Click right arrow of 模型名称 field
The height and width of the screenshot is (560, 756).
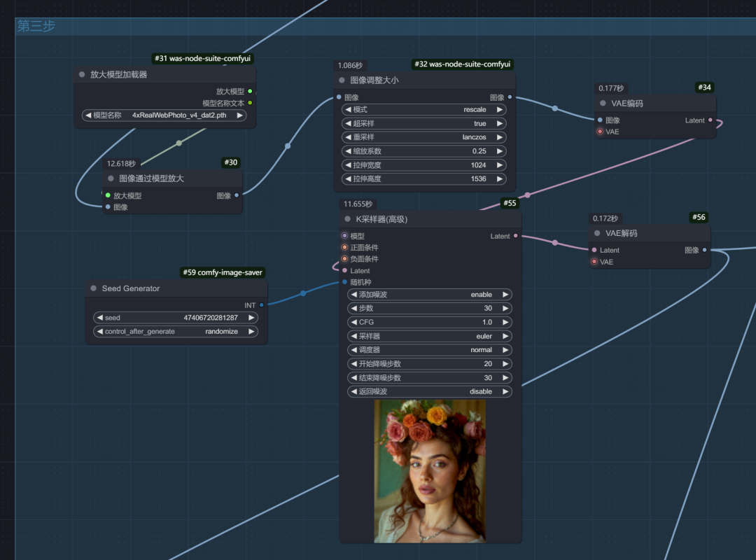[x=239, y=115]
